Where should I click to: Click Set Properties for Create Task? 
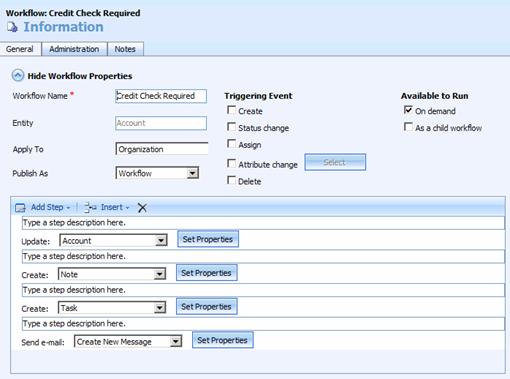207,306
